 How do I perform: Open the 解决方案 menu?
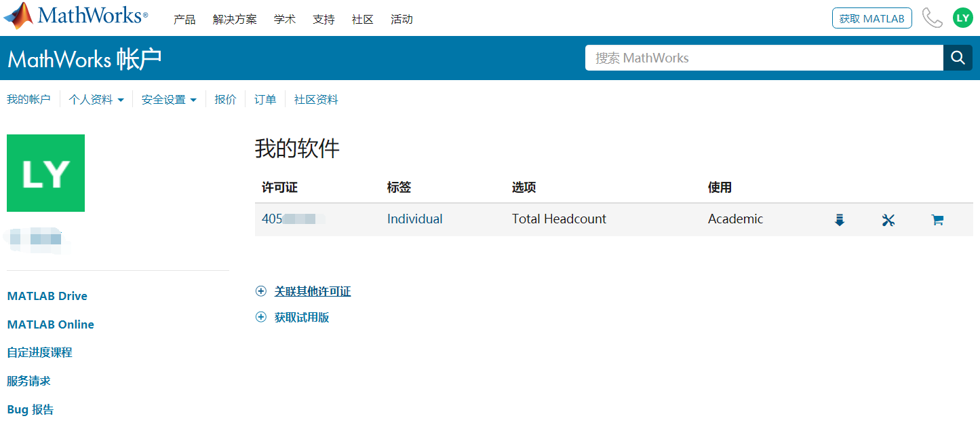tap(235, 20)
